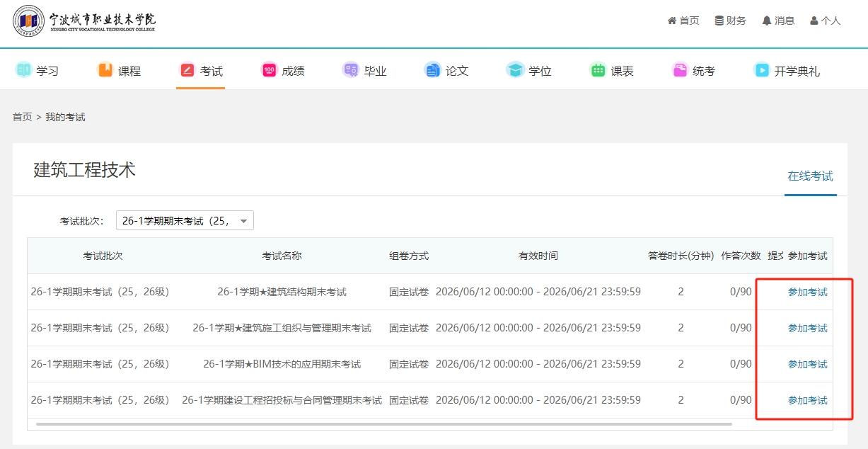Image resolution: width=868 pixels, height=449 pixels.
Task: Click the purple 毕业 icon
Action: pyautogui.click(x=351, y=70)
